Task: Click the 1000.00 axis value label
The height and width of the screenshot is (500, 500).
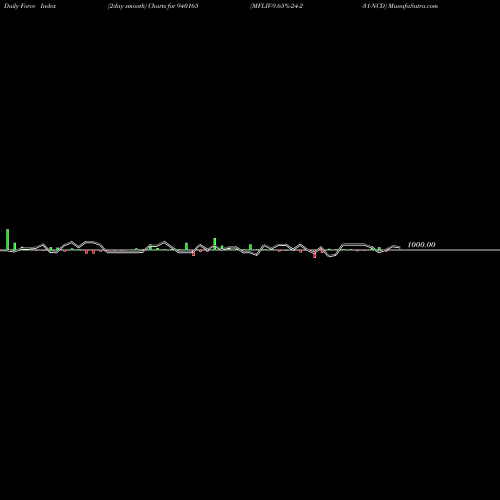Action: pos(421,245)
